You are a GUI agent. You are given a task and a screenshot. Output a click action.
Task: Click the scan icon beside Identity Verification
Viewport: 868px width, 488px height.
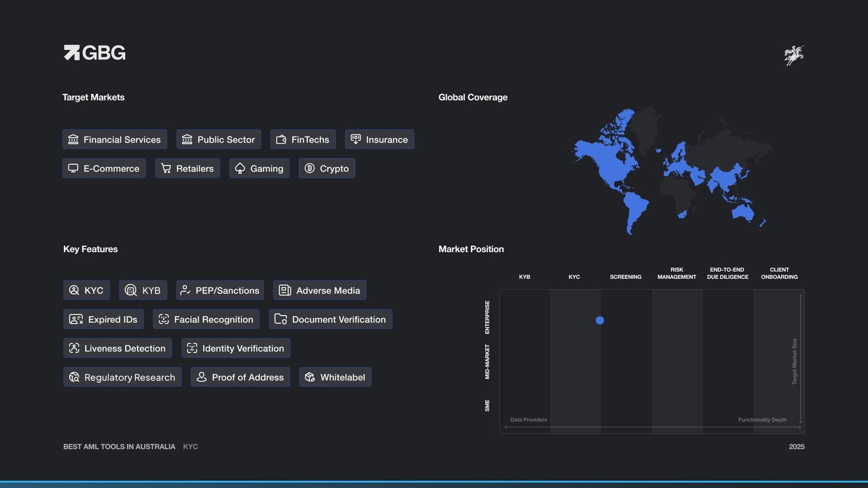[x=192, y=348]
